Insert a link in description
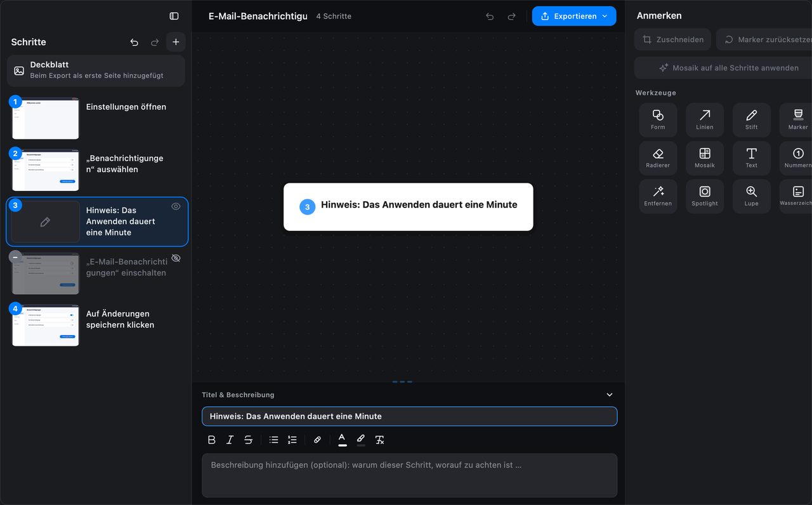The width and height of the screenshot is (812, 505). tap(317, 440)
